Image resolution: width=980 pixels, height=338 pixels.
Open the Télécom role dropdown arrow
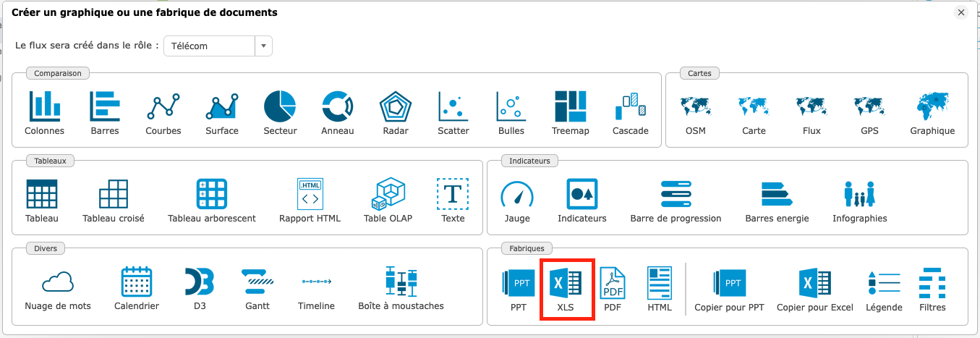[264, 46]
